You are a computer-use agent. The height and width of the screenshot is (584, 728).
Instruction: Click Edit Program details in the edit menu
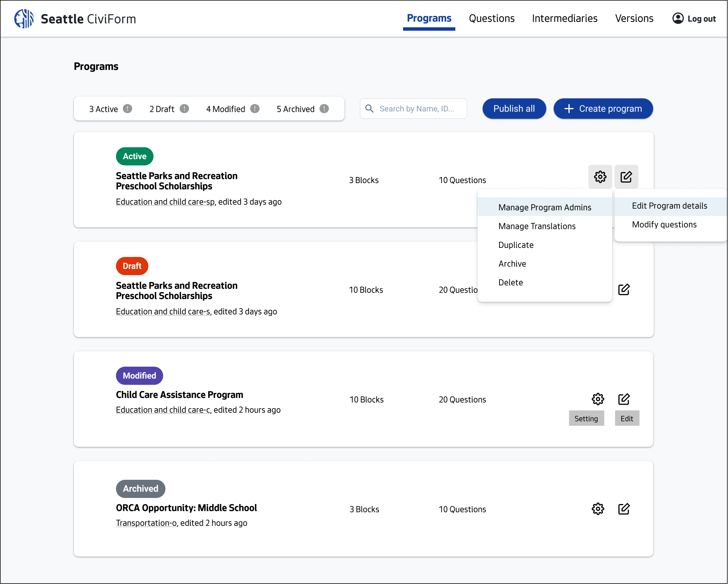(669, 205)
